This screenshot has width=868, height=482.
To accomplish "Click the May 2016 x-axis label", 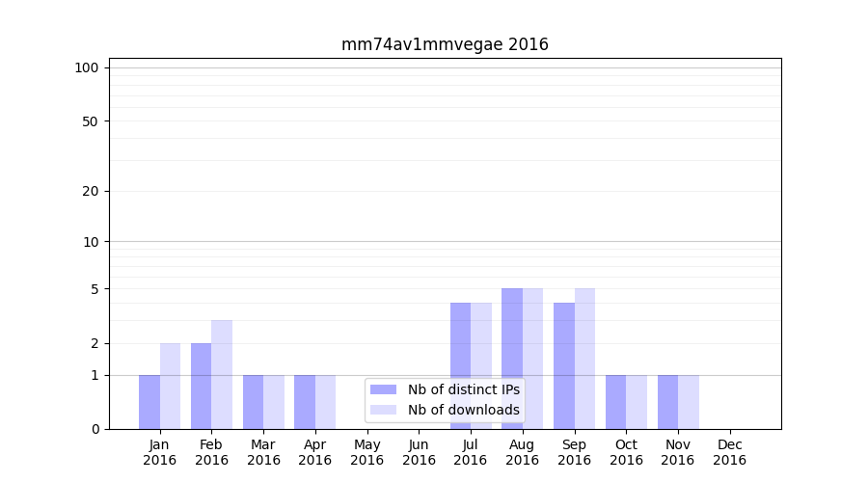I will click(x=366, y=452).
